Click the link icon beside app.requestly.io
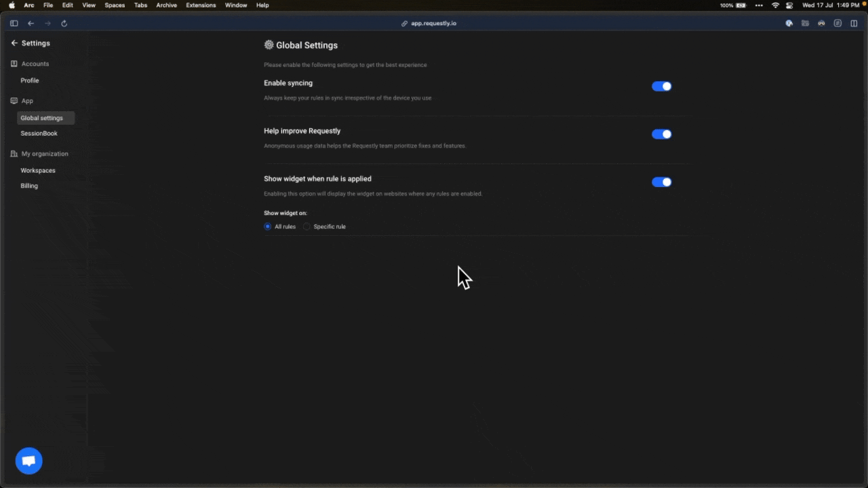Screen dimensions: 868x488 point(405,23)
